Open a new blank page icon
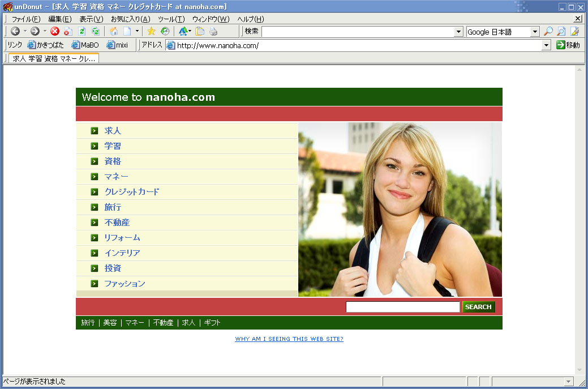The image size is (588, 389). (127, 32)
